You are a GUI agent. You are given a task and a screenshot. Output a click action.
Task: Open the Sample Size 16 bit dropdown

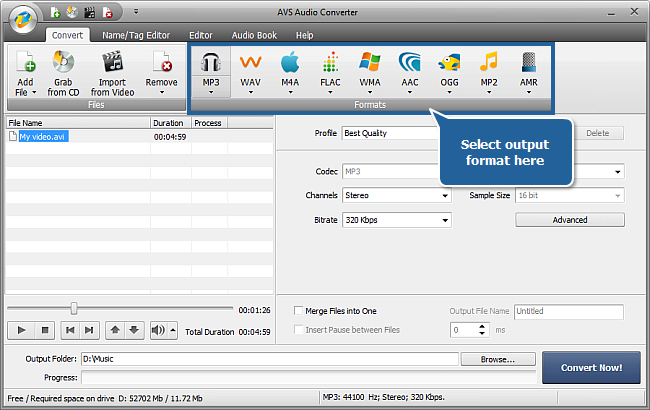[x=570, y=195]
